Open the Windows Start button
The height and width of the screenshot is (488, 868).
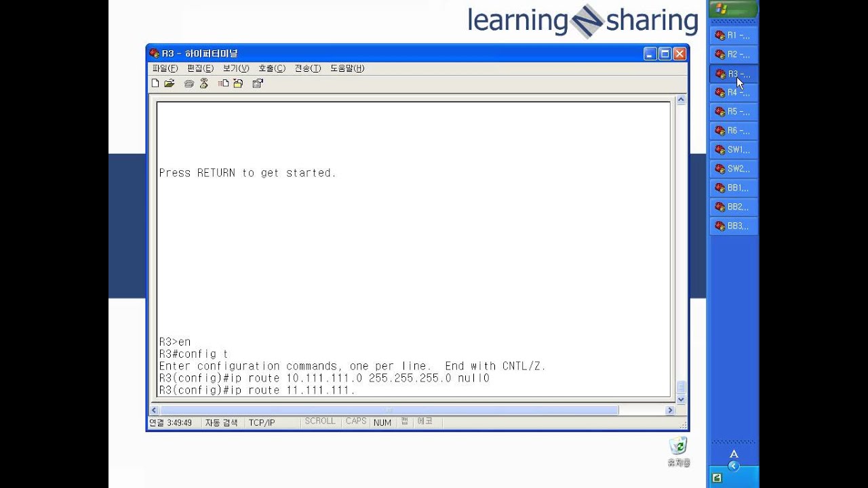(733, 9)
